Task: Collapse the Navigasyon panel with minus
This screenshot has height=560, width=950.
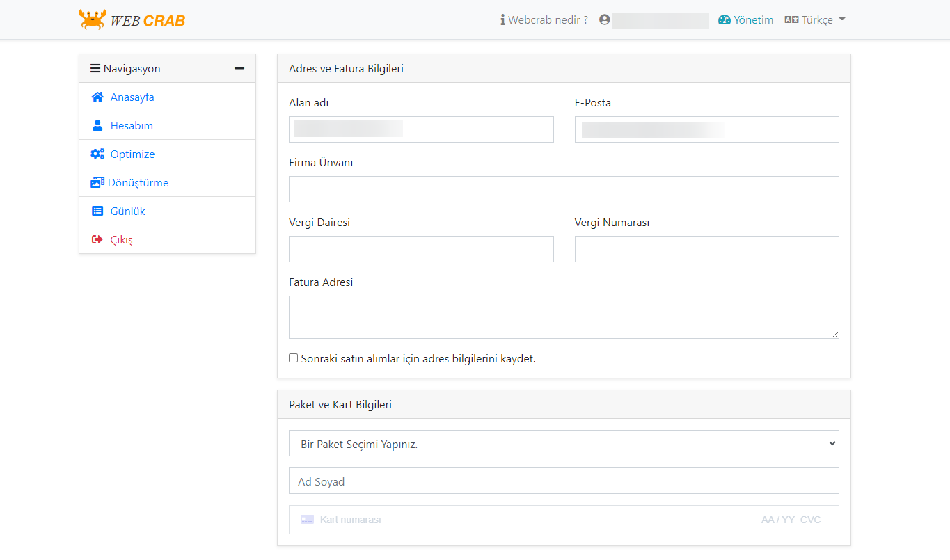Action: [239, 68]
